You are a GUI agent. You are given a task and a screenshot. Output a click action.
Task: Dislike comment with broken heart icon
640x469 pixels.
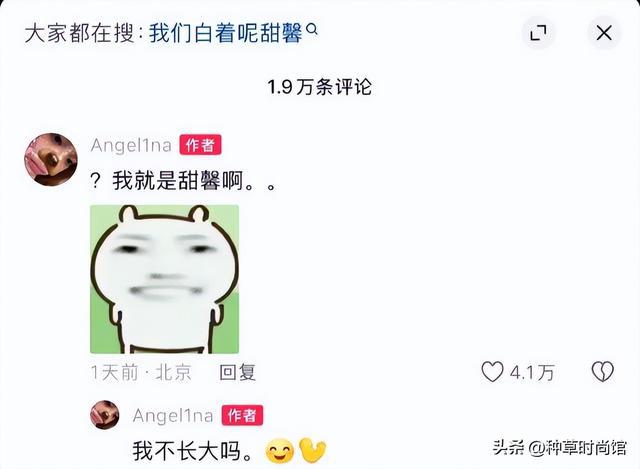(x=602, y=371)
